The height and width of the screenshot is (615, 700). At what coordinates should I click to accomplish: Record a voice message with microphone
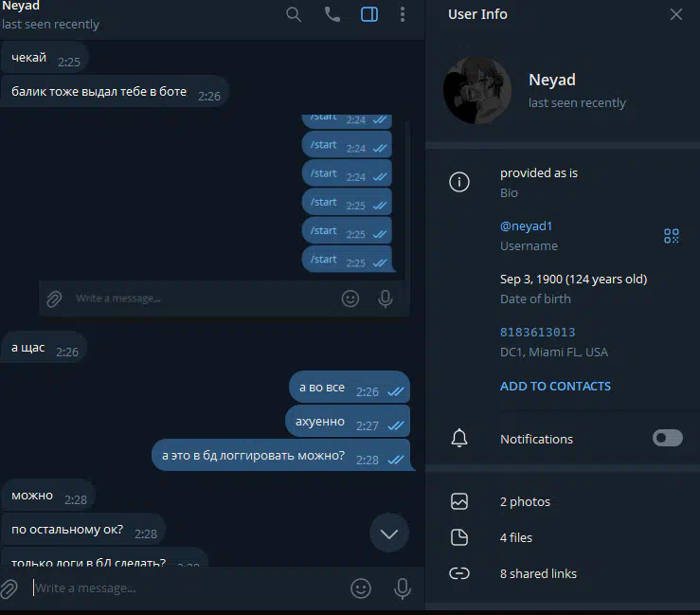coord(403,588)
